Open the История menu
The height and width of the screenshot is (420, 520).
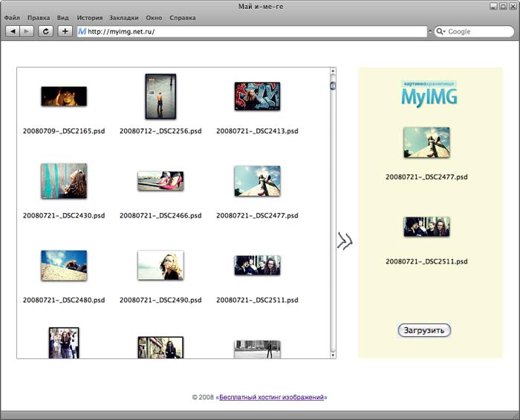pos(90,17)
